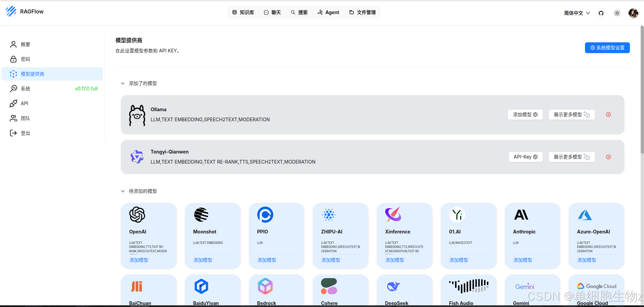Click the RAGFlow logo icon
The height and width of the screenshot is (307, 644).
[x=11, y=11]
